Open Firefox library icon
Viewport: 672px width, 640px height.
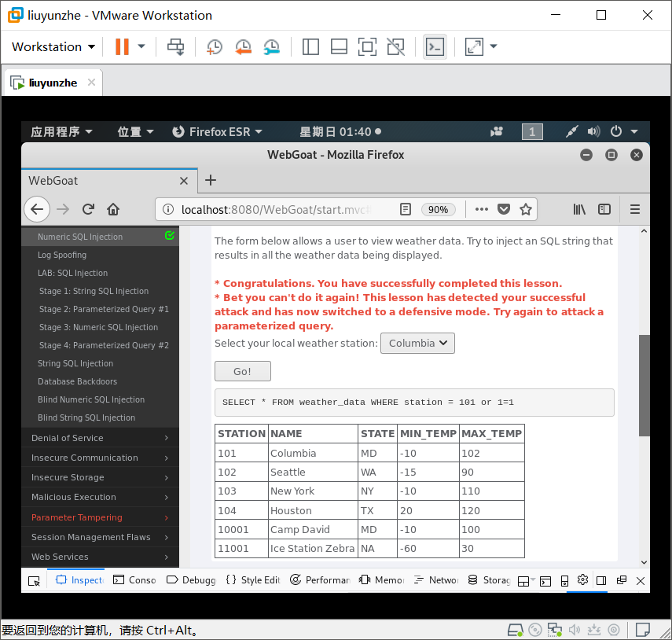click(579, 209)
